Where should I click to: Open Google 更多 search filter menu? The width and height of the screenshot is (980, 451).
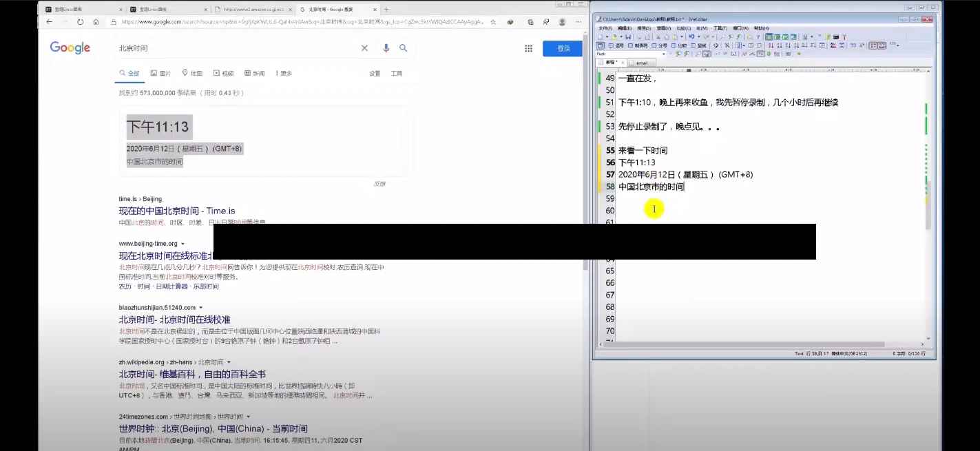284,73
